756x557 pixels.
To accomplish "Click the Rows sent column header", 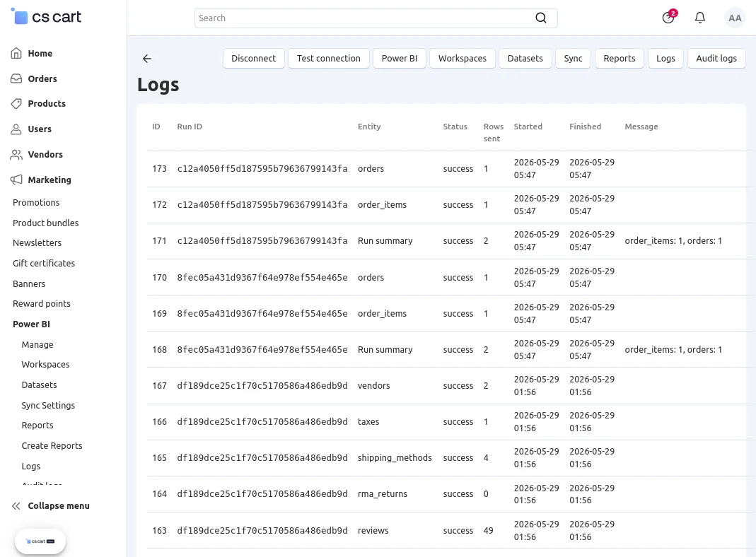I will [493, 132].
